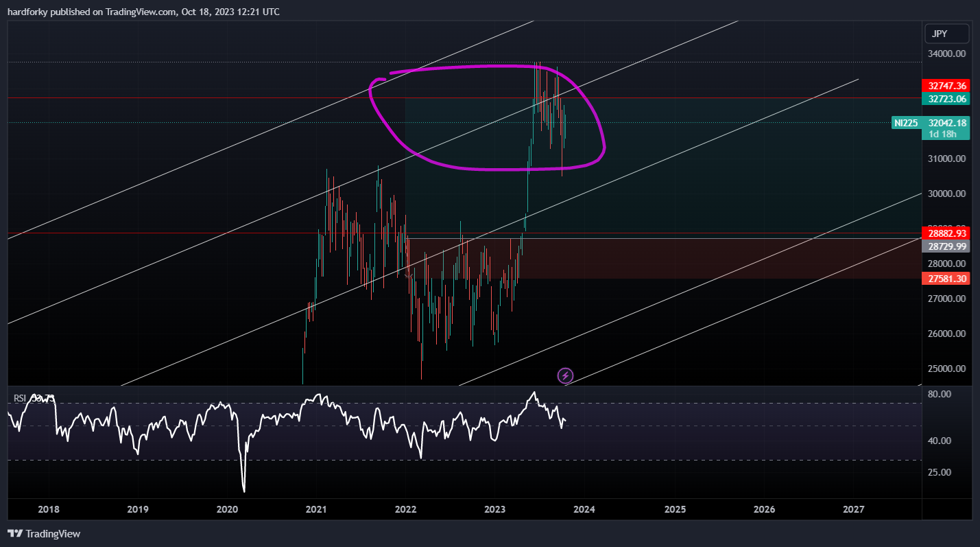Click the 2021 time axis label
Image resolution: width=980 pixels, height=547 pixels.
click(316, 509)
